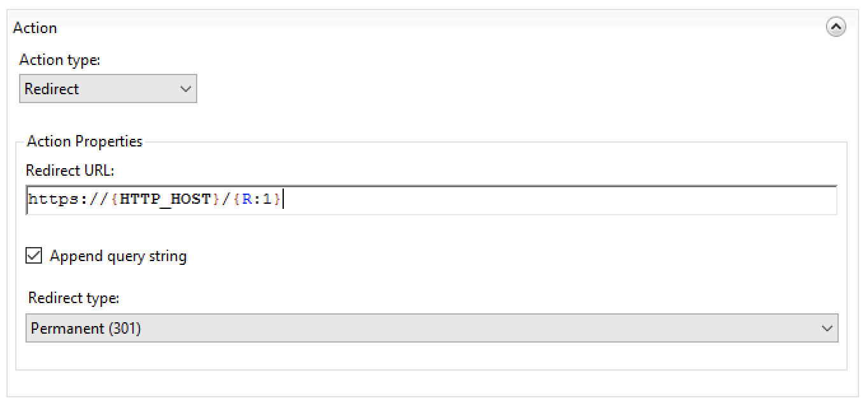868x405 pixels.
Task: Click the Redirect type label
Action: (74, 298)
